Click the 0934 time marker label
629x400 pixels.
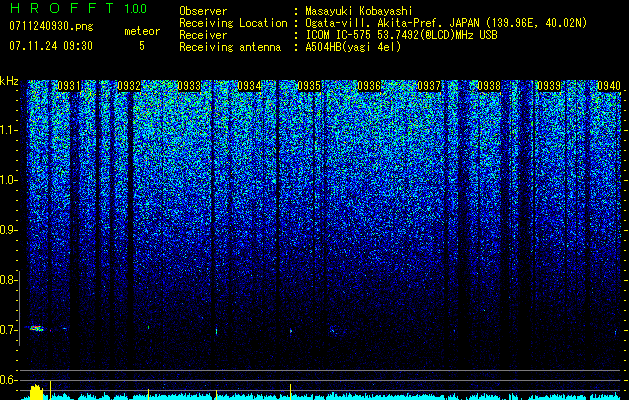249,86
